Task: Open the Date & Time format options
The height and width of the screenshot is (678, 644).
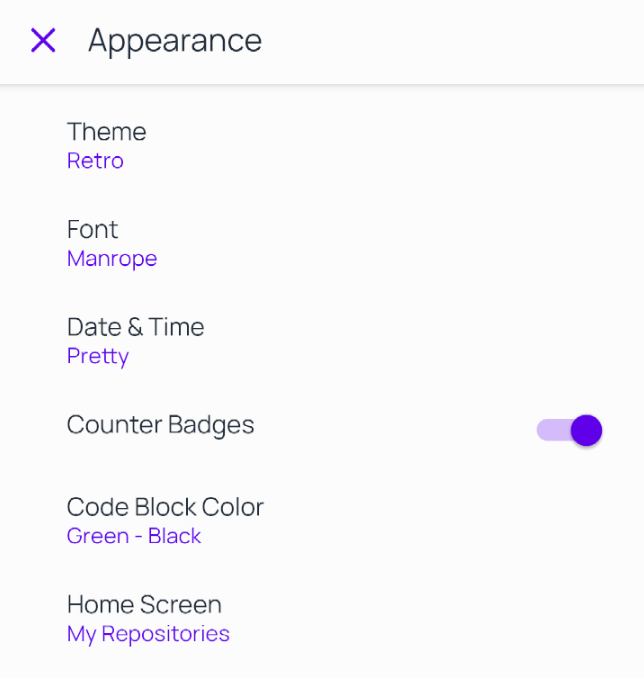Action: [x=322, y=341]
